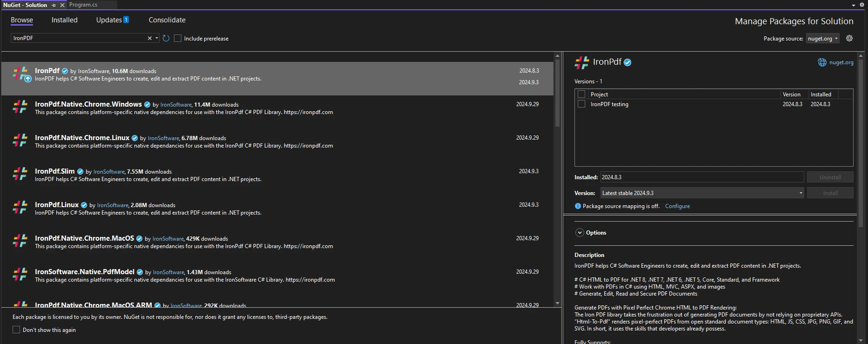Click the verified badge in the IronPdf details header
This screenshot has height=344, width=868.
(x=628, y=62)
